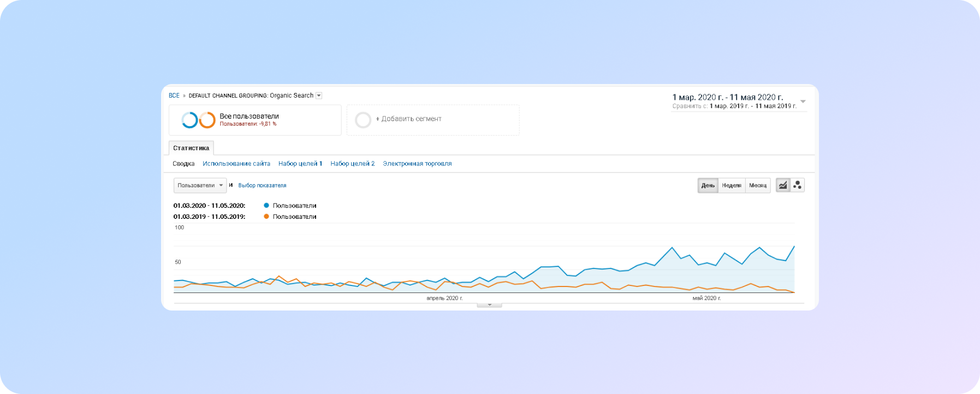Screen dimensions: 980x394
Task: Open the Organic Search channel dropdown arrow
Action: click(x=319, y=95)
